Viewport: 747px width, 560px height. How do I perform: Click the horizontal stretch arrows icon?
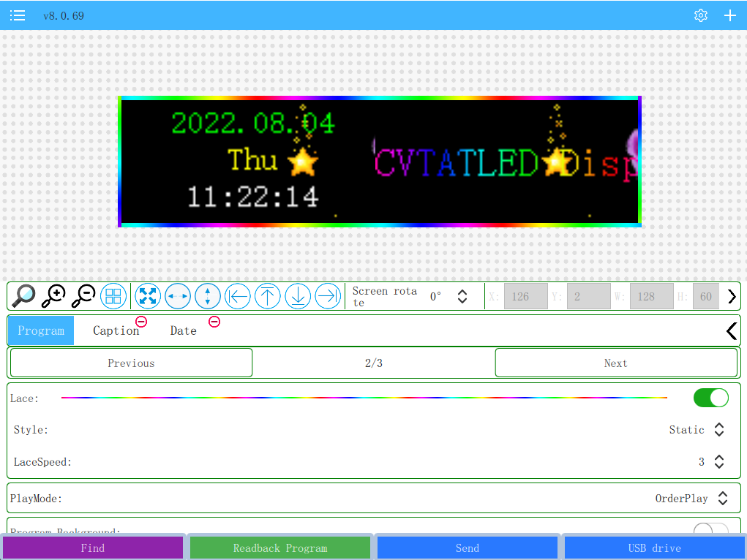[x=178, y=296]
